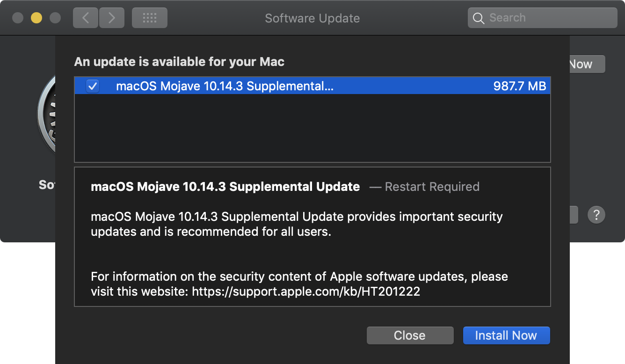Click the 987.7 MB size label
The image size is (625, 364).
coord(520,86)
